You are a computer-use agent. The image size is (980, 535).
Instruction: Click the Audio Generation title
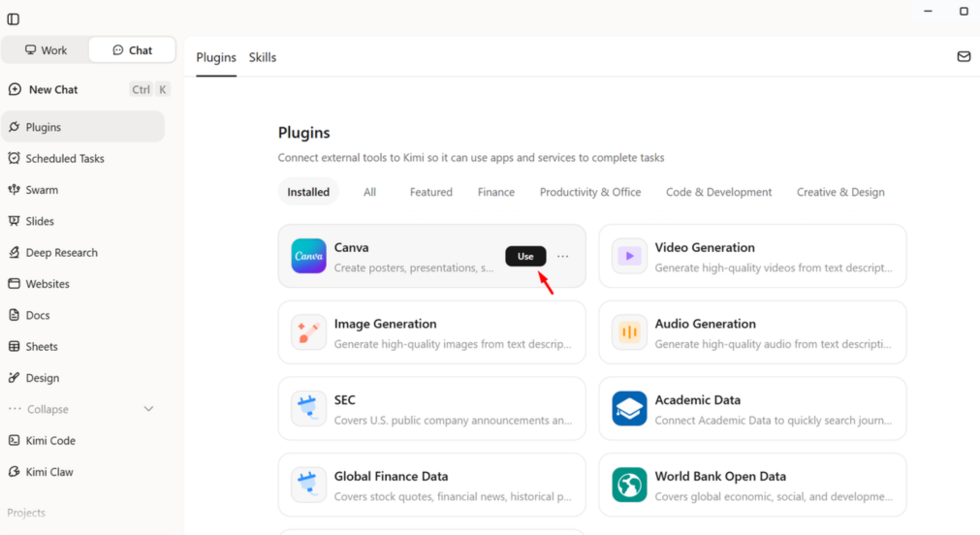point(705,324)
